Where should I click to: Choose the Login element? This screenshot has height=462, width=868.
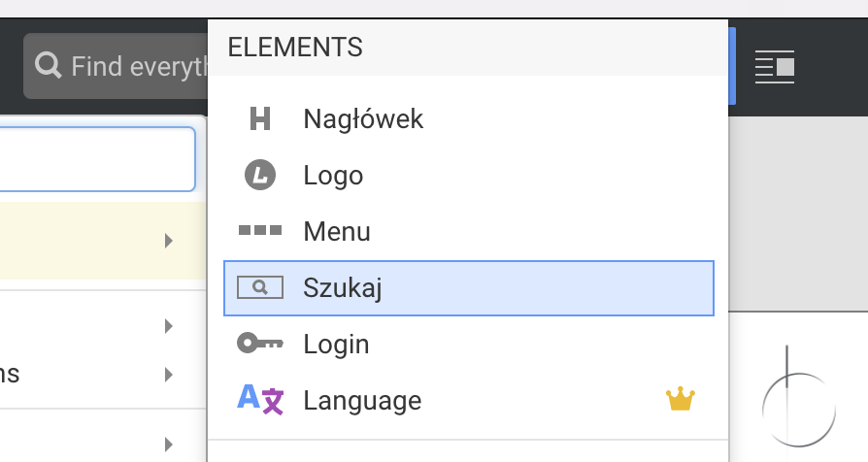[x=336, y=345]
